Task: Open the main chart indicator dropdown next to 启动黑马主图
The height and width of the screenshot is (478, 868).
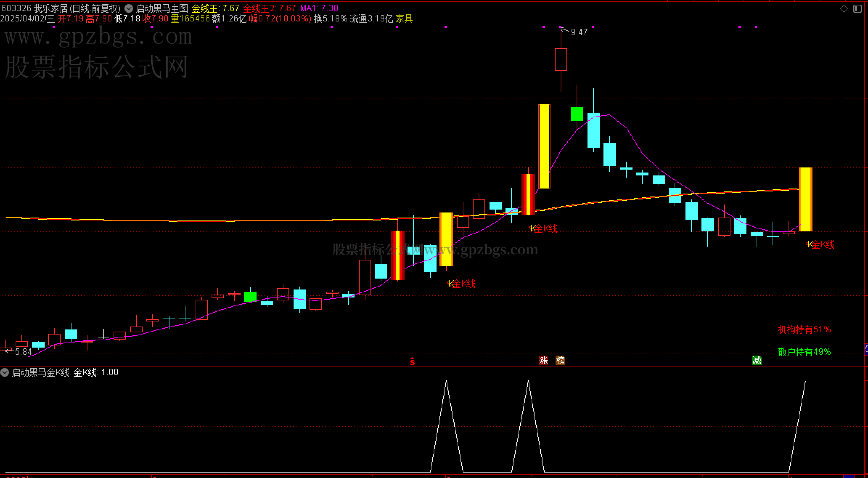Action: click(129, 8)
